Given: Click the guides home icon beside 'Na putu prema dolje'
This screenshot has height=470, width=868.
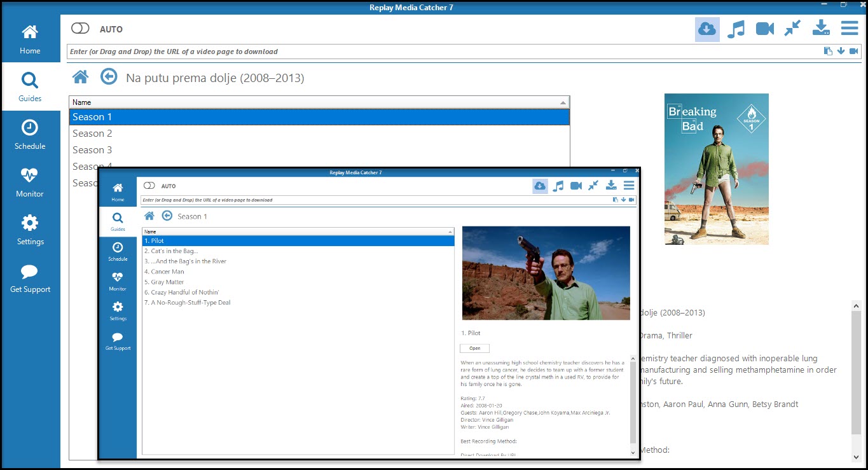Looking at the screenshot, I should click(80, 77).
